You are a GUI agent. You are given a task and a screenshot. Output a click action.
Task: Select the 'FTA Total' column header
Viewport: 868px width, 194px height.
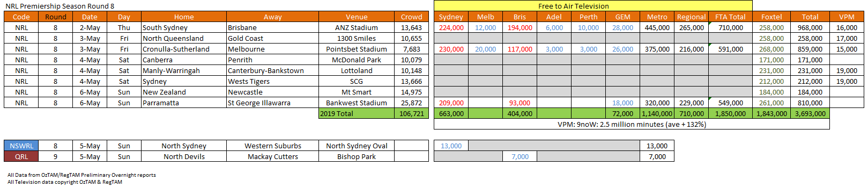[730, 17]
